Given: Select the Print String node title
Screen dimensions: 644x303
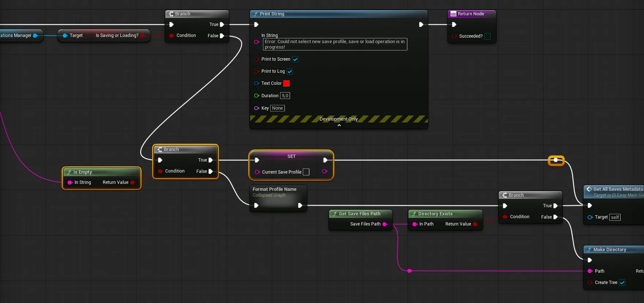Looking at the screenshot, I should pos(272,14).
